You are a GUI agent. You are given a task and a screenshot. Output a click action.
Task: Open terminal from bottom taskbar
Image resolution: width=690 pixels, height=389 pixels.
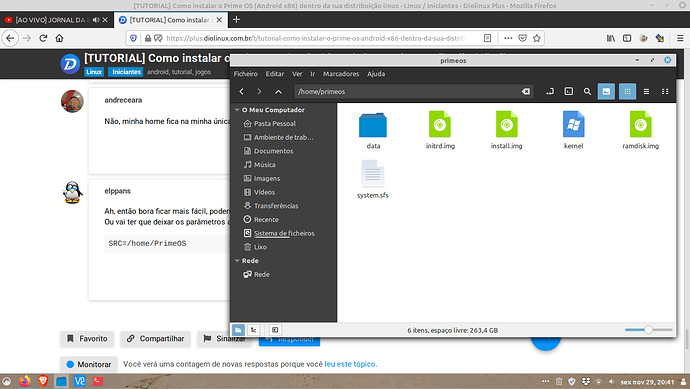[x=98, y=381]
